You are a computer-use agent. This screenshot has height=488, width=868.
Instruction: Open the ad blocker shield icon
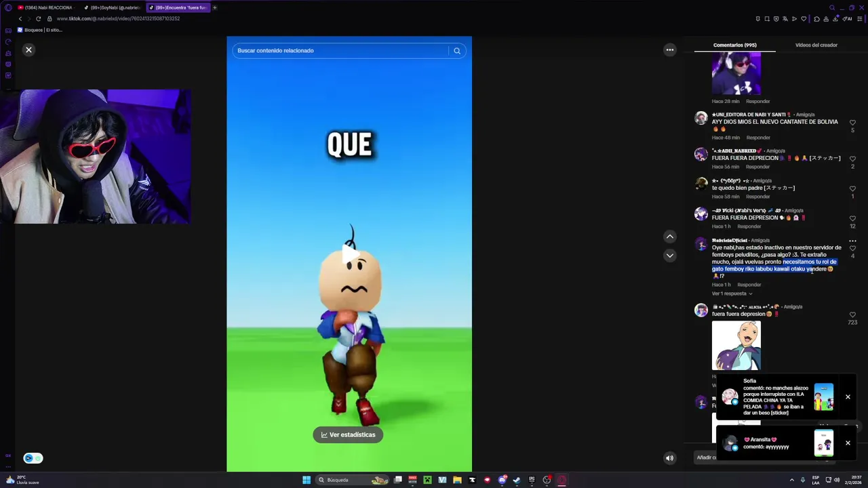click(x=776, y=19)
